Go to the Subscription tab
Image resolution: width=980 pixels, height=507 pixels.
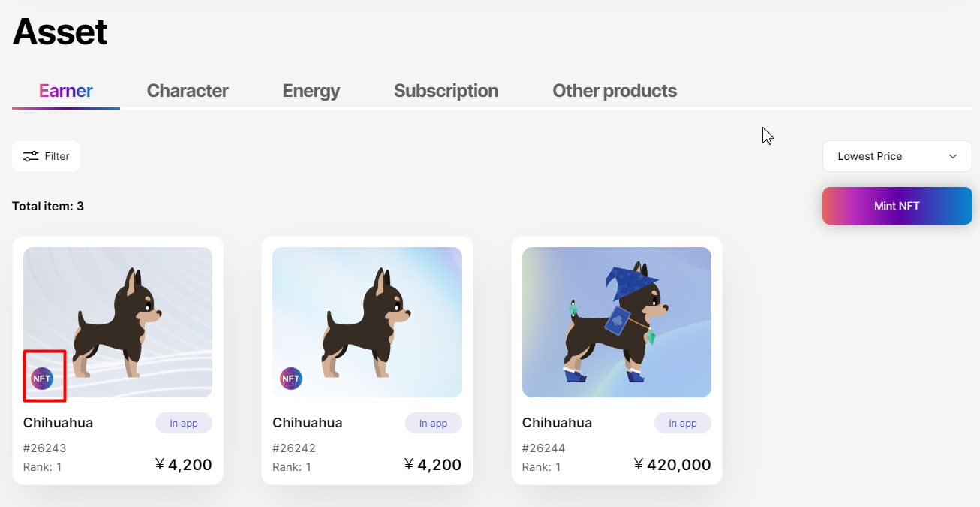coord(446,91)
